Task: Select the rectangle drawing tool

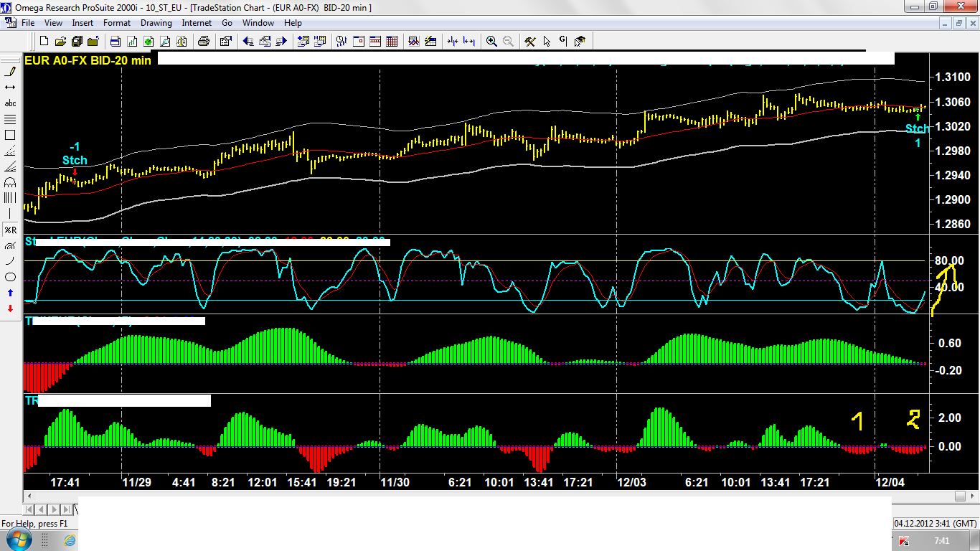Action: pyautogui.click(x=11, y=135)
